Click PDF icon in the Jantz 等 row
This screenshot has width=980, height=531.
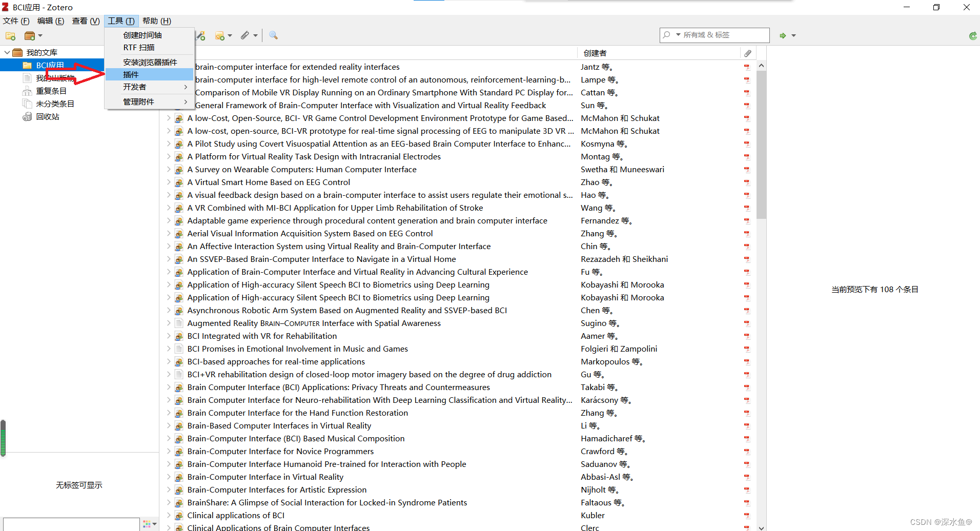coord(747,67)
